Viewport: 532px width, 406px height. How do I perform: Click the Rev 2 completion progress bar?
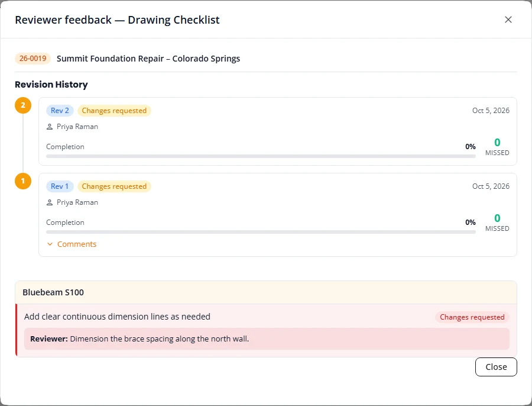(261, 156)
